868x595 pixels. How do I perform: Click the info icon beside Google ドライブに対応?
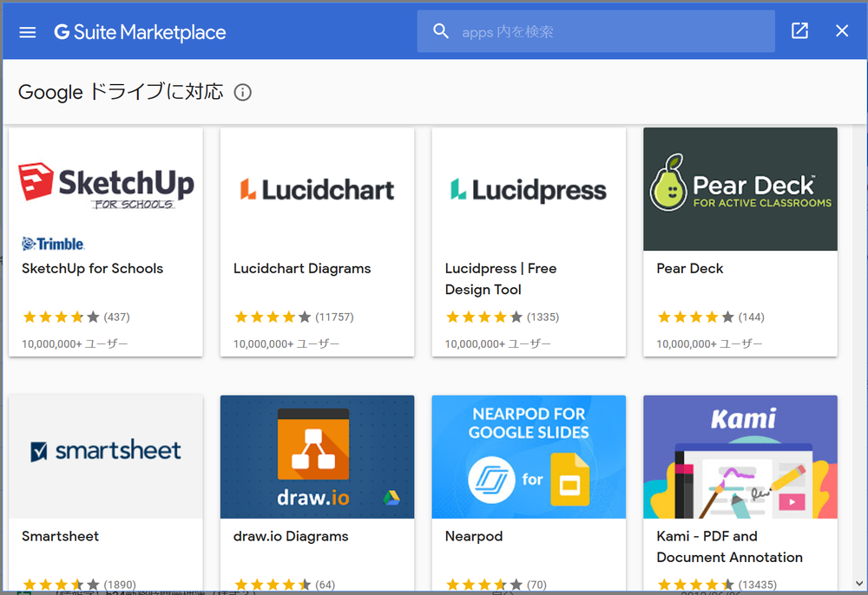[x=242, y=92]
